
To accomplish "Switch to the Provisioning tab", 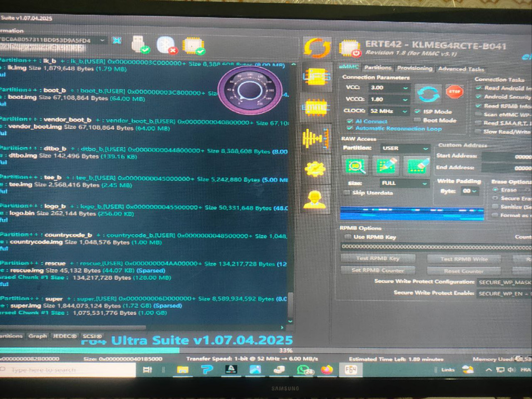I will (415, 68).
